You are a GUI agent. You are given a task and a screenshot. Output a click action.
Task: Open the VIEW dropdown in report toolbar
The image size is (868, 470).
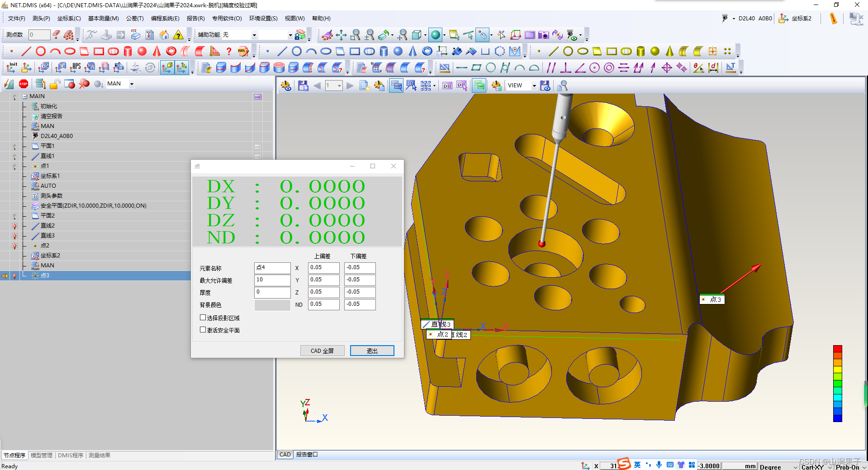(534, 85)
